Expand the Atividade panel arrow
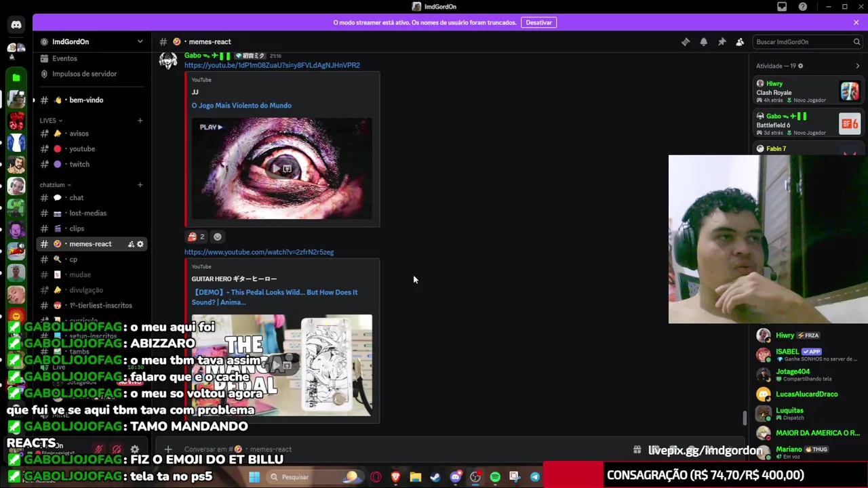 point(857,66)
